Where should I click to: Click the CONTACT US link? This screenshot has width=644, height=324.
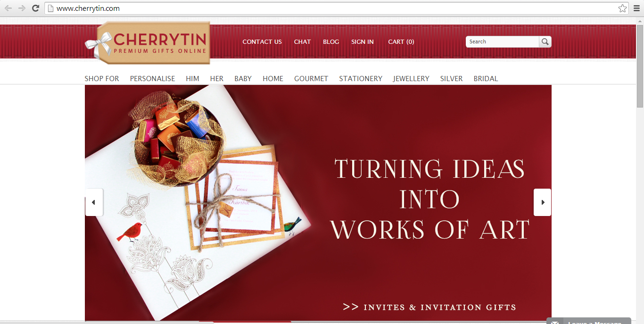coord(262,42)
